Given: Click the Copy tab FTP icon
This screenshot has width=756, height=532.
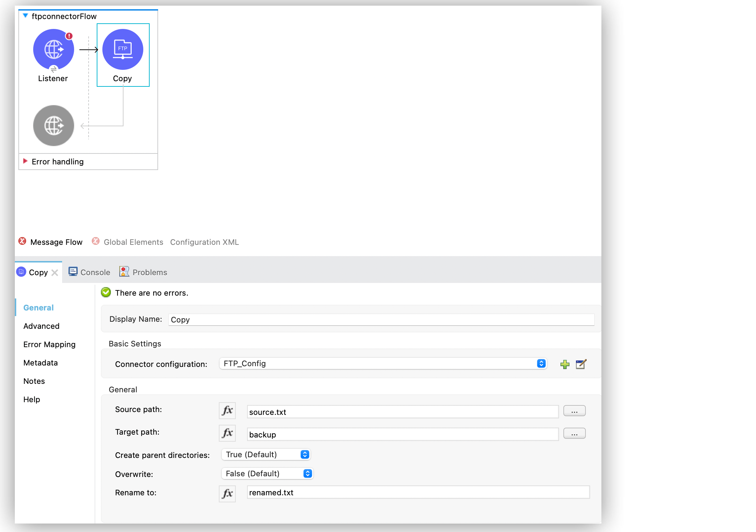Looking at the screenshot, I should (x=21, y=272).
